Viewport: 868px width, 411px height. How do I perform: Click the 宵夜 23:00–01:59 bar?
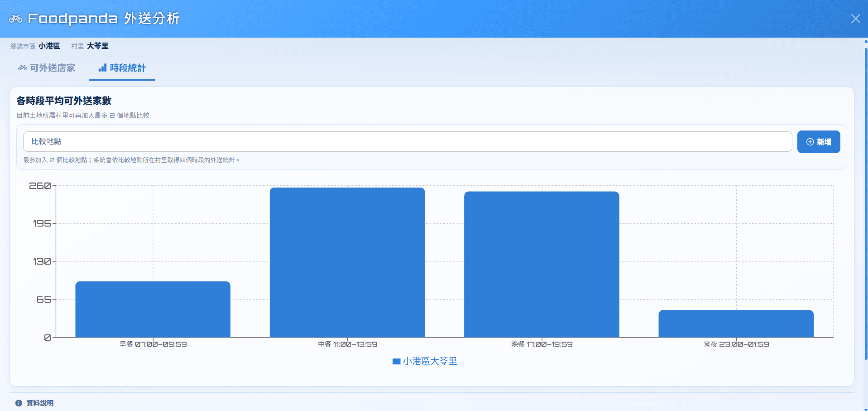pyautogui.click(x=736, y=324)
